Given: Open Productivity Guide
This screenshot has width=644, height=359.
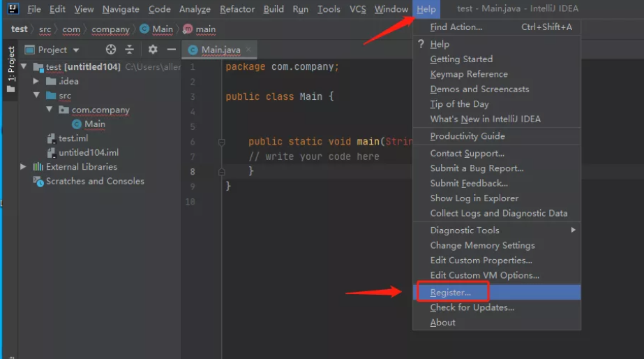Looking at the screenshot, I should pos(497,136).
